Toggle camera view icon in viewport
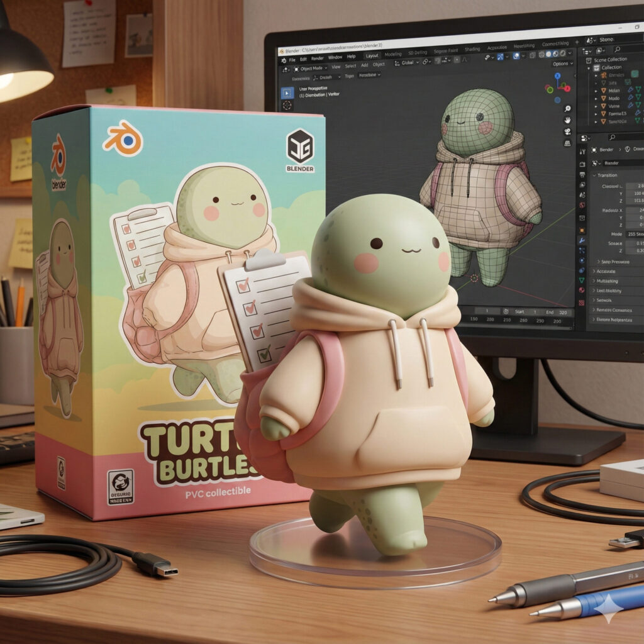644x644 pixels. click(567, 133)
